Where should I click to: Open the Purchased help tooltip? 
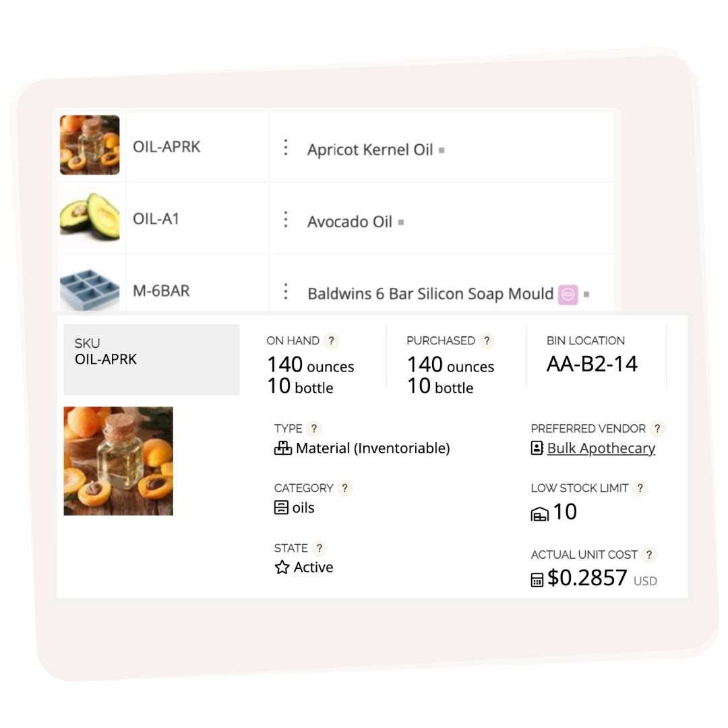(x=487, y=340)
